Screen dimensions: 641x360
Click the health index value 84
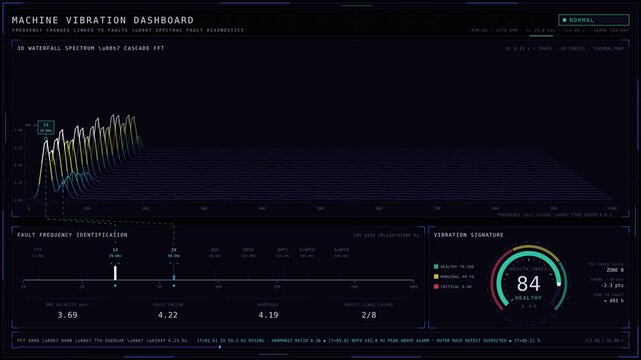(528, 284)
